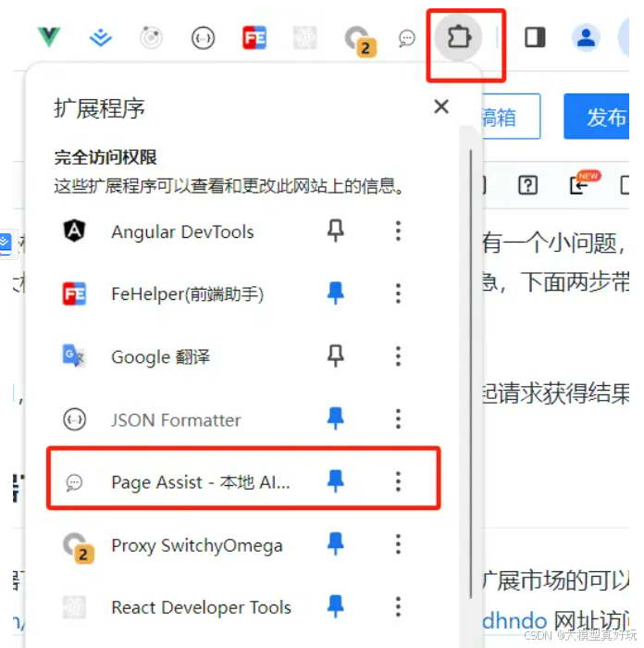The width and height of the screenshot is (644, 648).
Task: Click the Page Assist chat logo in the list
Action: click(74, 482)
